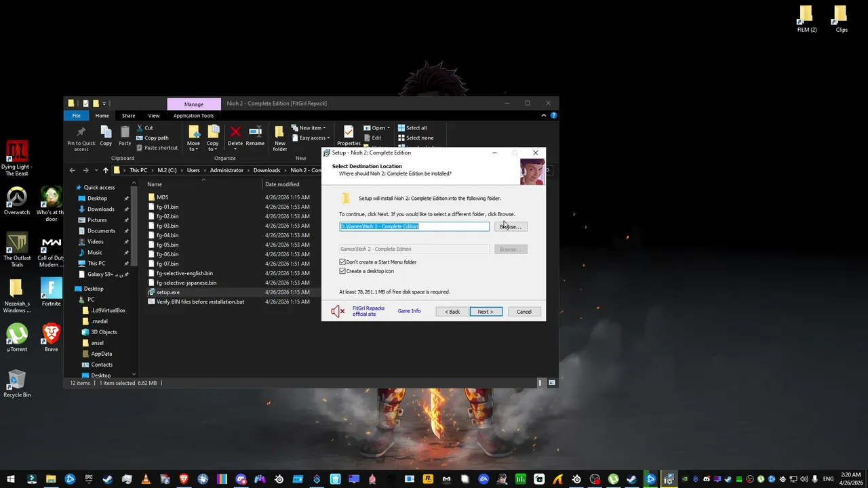Click Downloads in the address breadcrumb
Viewport: 868px width, 488px height.
(267, 170)
